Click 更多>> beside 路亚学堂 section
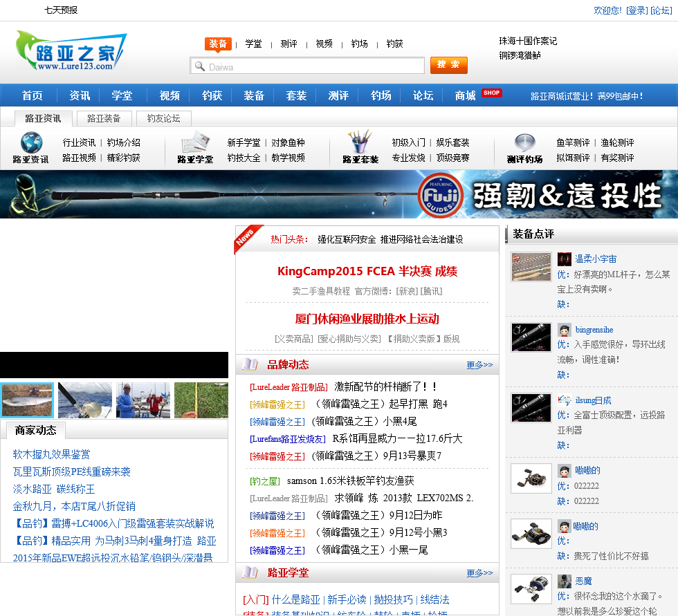 [479, 573]
